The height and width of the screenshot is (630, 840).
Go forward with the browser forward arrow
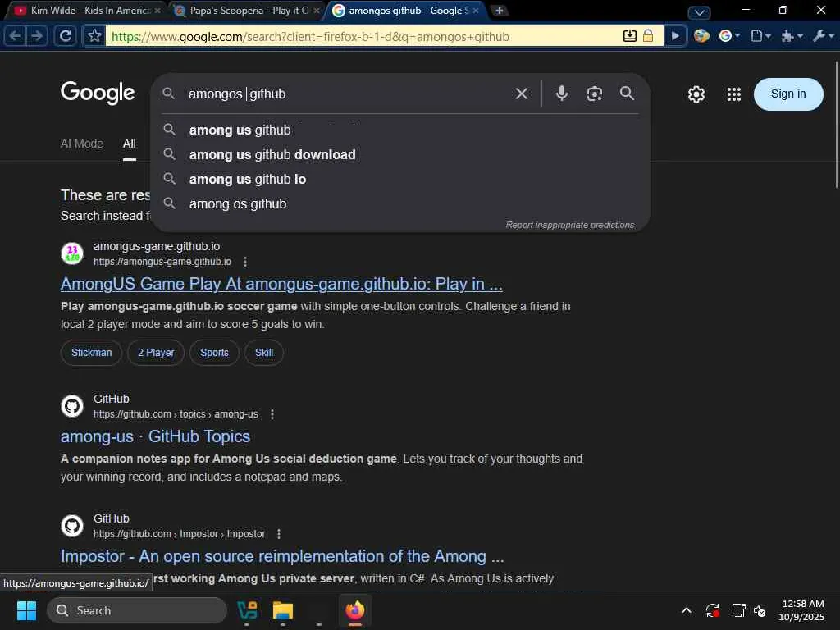pyautogui.click(x=36, y=36)
